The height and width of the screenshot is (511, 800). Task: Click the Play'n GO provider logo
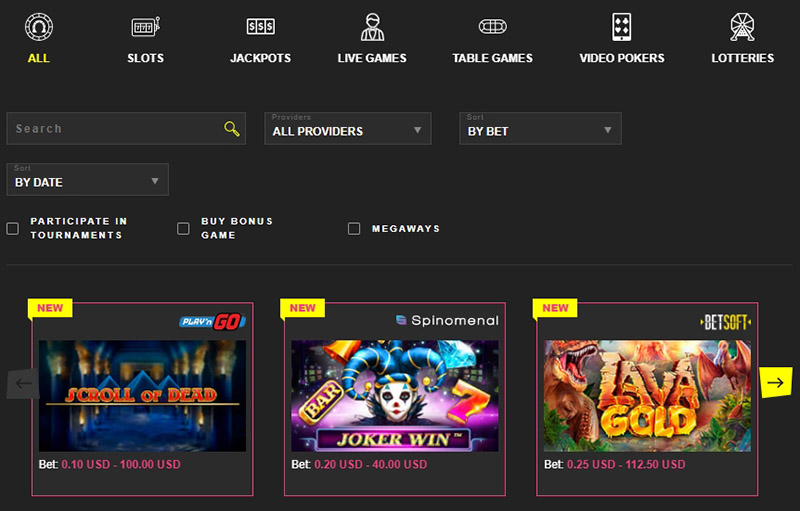pos(212,321)
